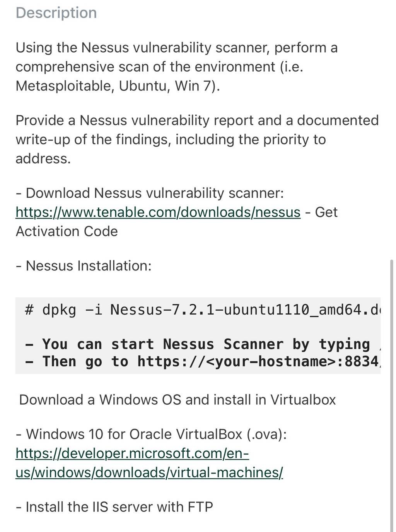Click the word 'address.' ending the second paragraph
This screenshot has height=532, width=396.
(x=43, y=158)
